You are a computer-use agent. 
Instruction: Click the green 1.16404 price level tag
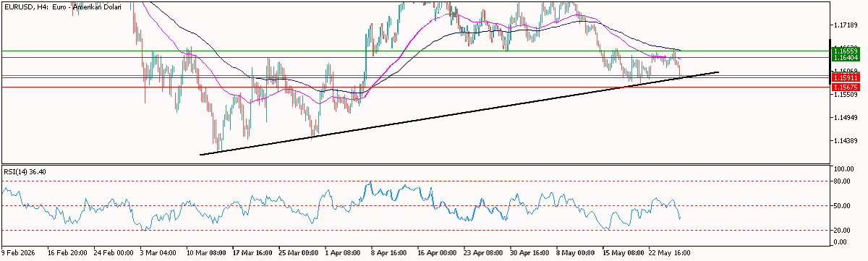tap(846, 58)
